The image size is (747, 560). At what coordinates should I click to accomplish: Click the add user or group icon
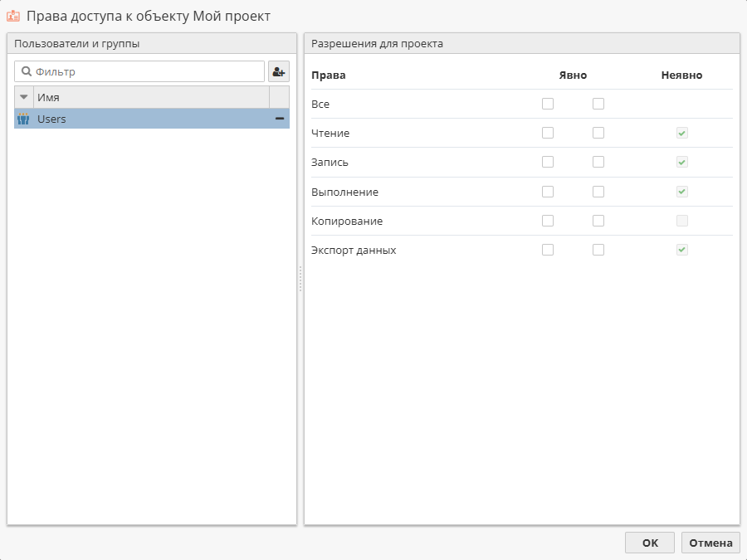[278, 72]
